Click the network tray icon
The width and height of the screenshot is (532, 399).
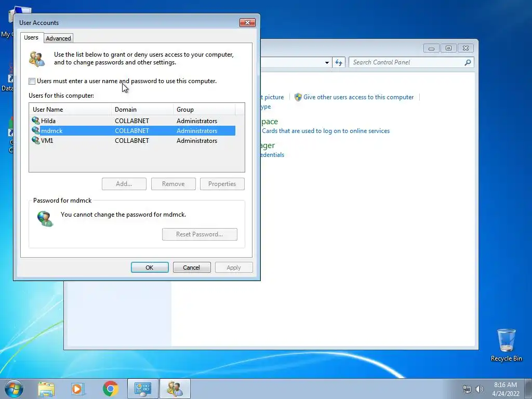pyautogui.click(x=467, y=389)
